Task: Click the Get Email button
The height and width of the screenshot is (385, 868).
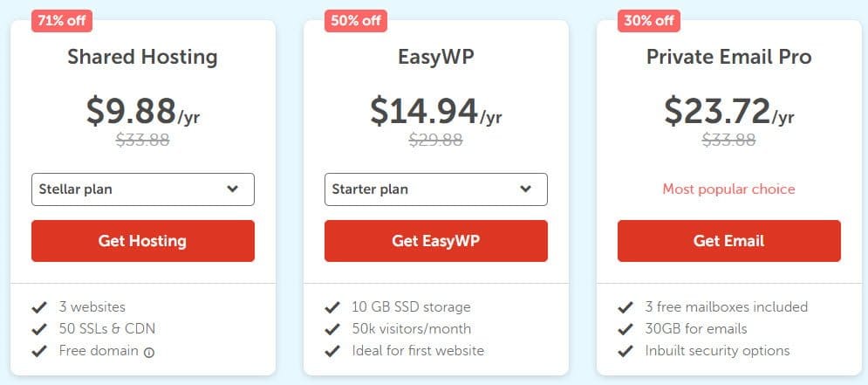Action: (x=729, y=241)
